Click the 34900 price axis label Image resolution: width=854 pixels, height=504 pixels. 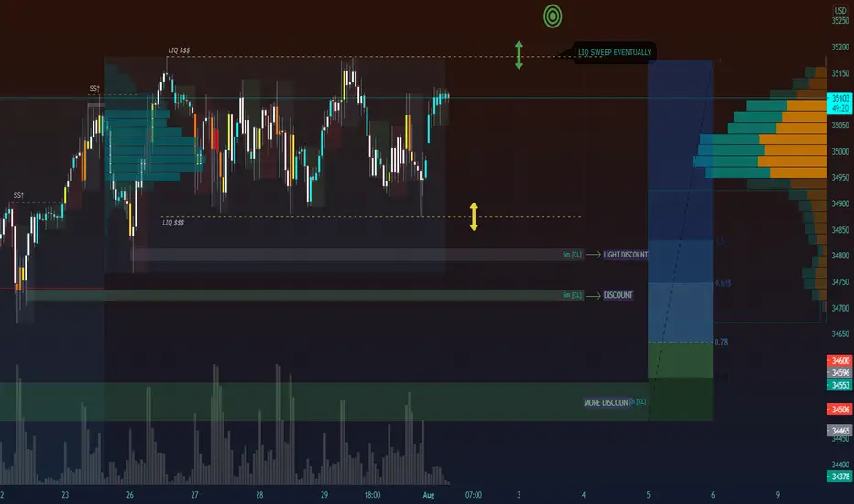click(840, 203)
